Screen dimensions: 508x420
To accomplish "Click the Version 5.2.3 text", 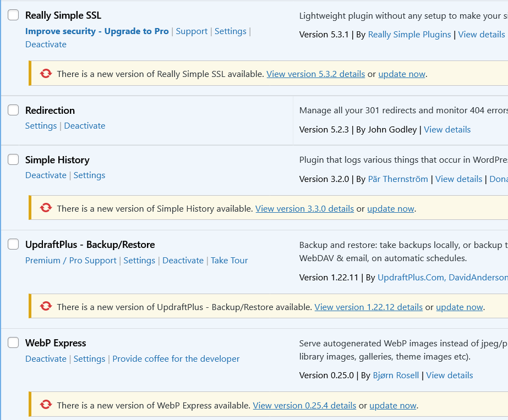I will (324, 129).
